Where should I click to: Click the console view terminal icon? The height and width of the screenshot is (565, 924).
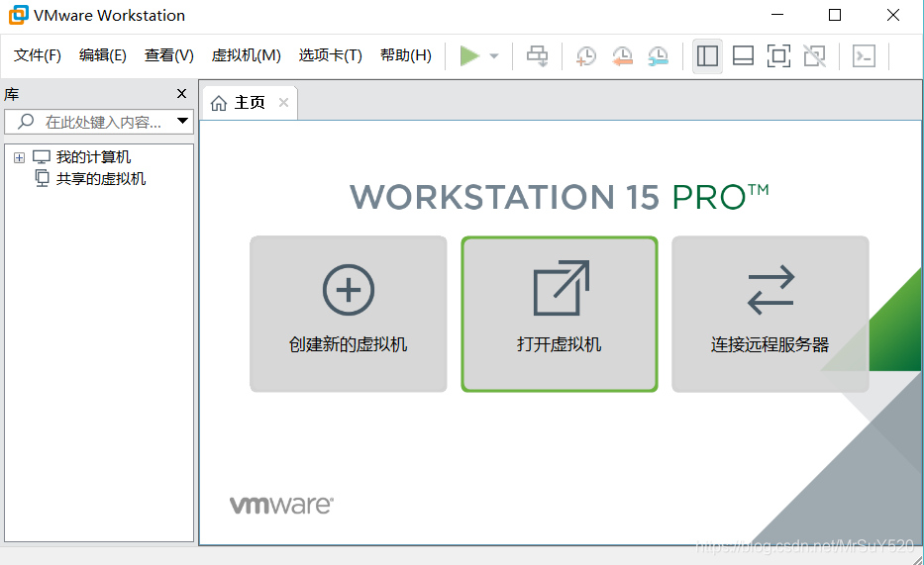pyautogui.click(x=864, y=56)
